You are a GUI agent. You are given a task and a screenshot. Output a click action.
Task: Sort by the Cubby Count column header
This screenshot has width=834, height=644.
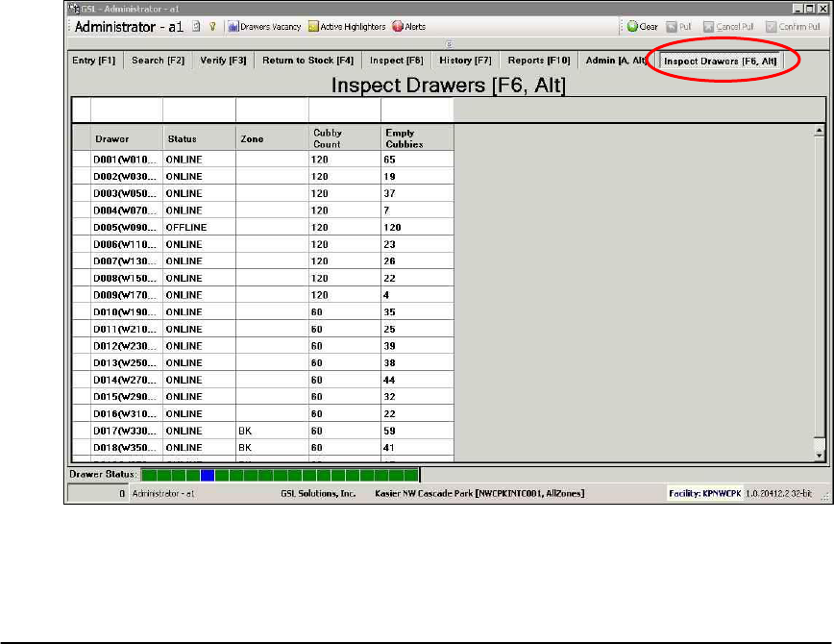click(345, 138)
